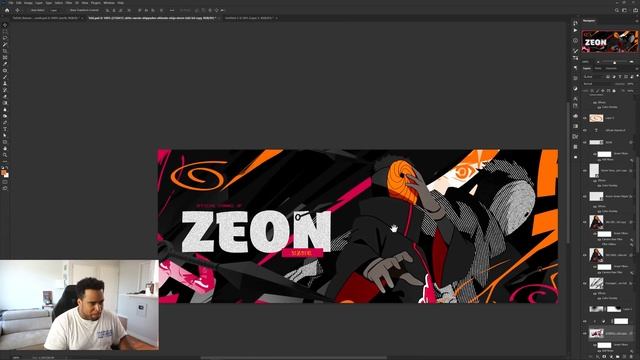This screenshot has height=360, width=640.
Task: Open the Character panel icon
Action: point(576,98)
